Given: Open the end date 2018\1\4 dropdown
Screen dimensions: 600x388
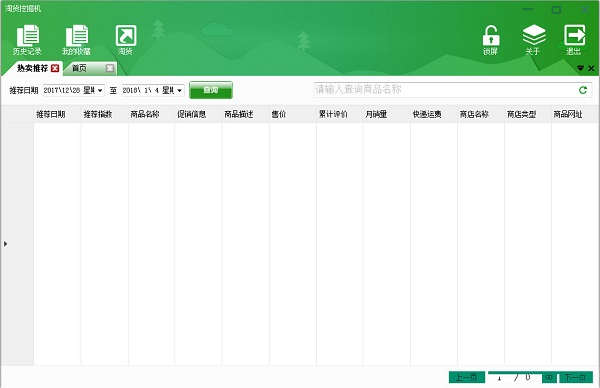Looking at the screenshot, I should [x=179, y=90].
